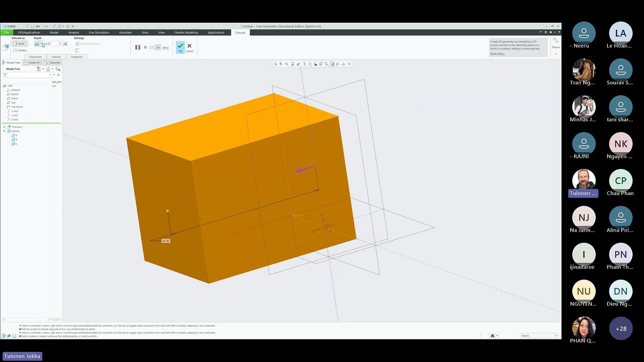Image resolution: width=644 pixels, height=362 pixels.
Task: Cancel the extrude with the X icon
Action: tap(189, 47)
